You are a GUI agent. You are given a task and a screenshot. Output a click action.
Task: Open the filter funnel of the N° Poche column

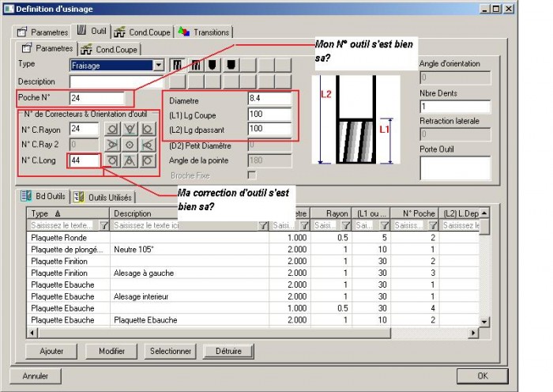433,225
